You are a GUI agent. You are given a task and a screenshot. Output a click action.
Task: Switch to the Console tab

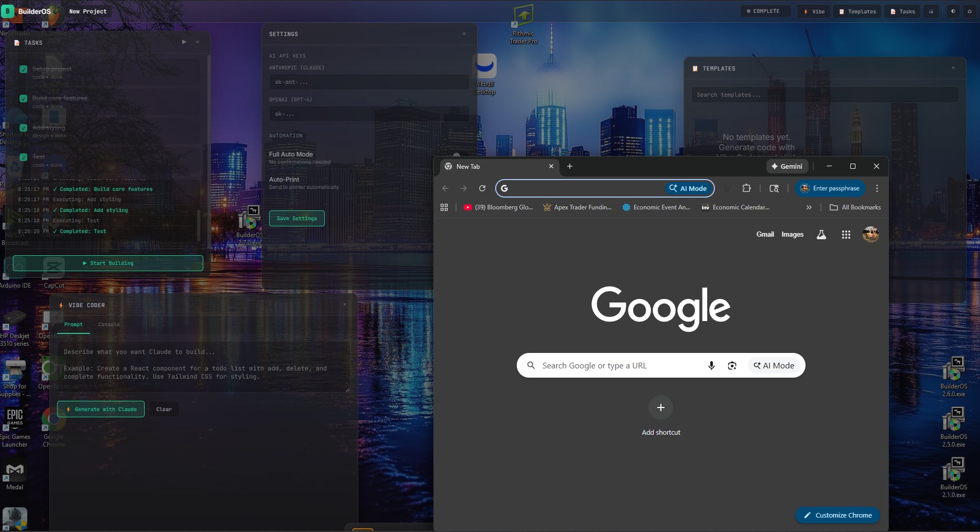109,325
